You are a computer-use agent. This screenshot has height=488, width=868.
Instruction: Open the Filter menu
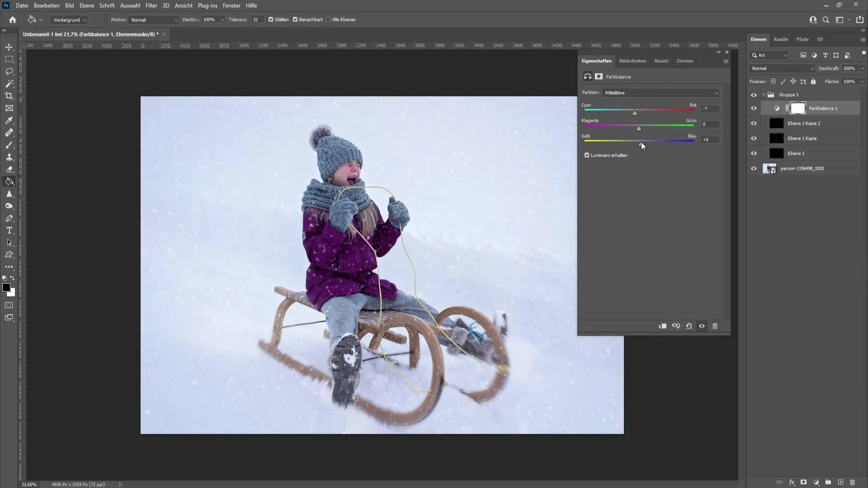[151, 5]
